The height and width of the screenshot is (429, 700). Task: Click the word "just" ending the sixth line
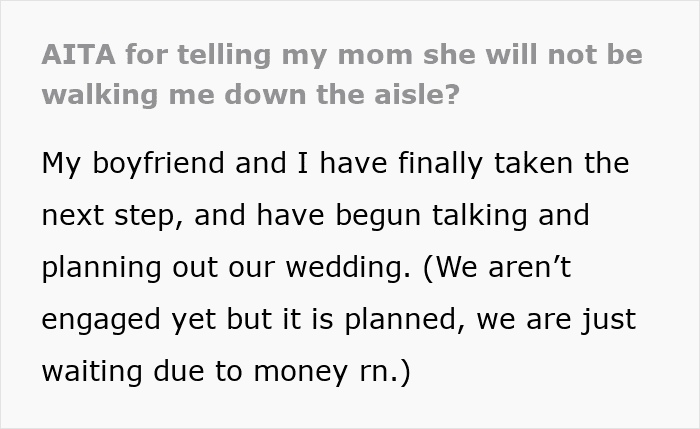(610, 320)
